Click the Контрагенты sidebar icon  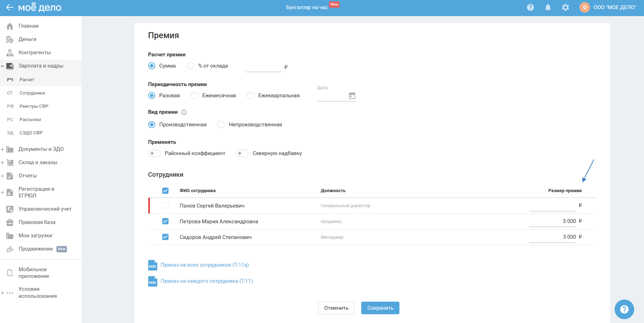coord(10,53)
